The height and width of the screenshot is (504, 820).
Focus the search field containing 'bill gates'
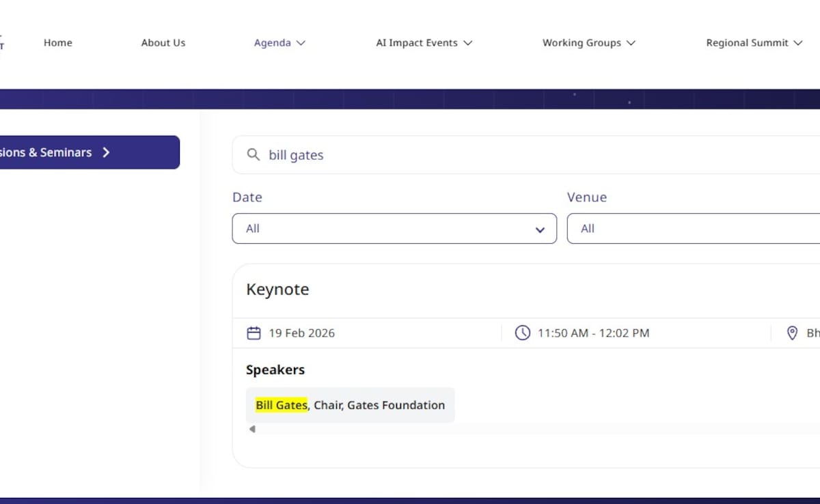click(478, 155)
